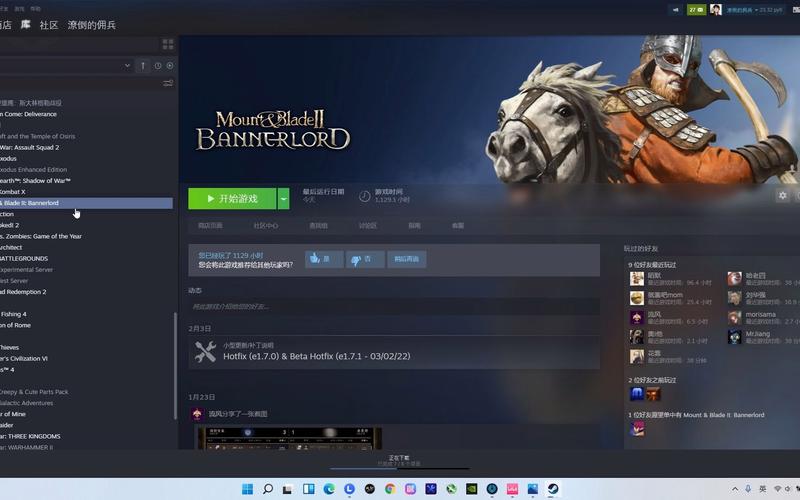Click the wishlist friend avatar
Image resolution: width=800 pixels, height=500 pixels.
pos(637,428)
